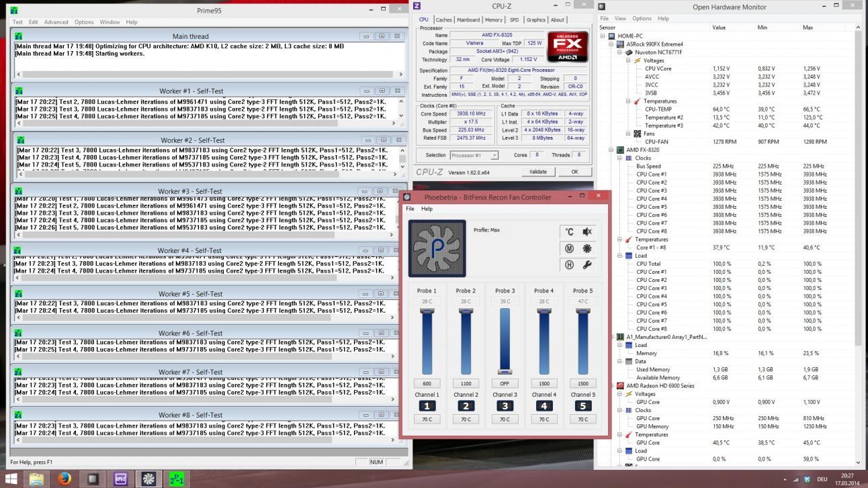This screenshot has width=868, height=488.
Task: Click the Fans icon in the sensor tree
Action: click(638, 134)
